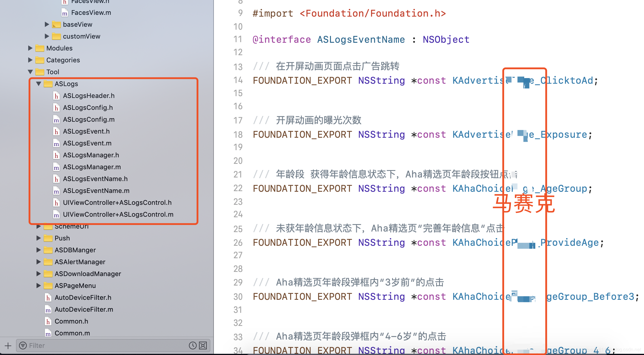The width and height of the screenshot is (644, 355).
Task: Open ASLogsHeader.h file icon
Action: 56,96
